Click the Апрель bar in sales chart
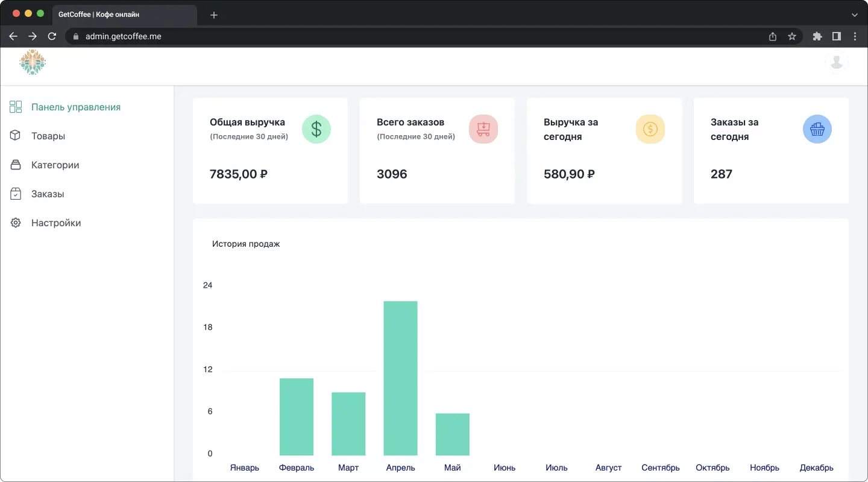 point(400,378)
